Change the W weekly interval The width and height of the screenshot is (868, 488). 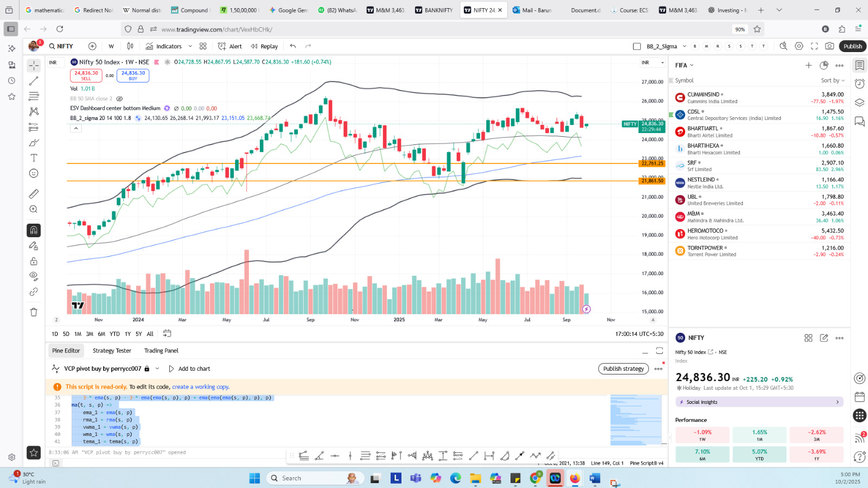[111, 46]
